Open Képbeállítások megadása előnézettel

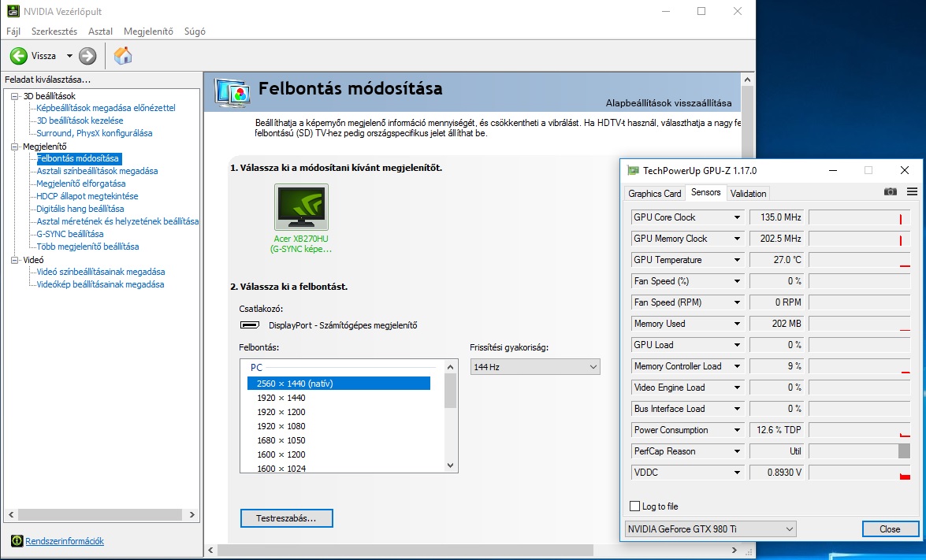click(x=106, y=108)
